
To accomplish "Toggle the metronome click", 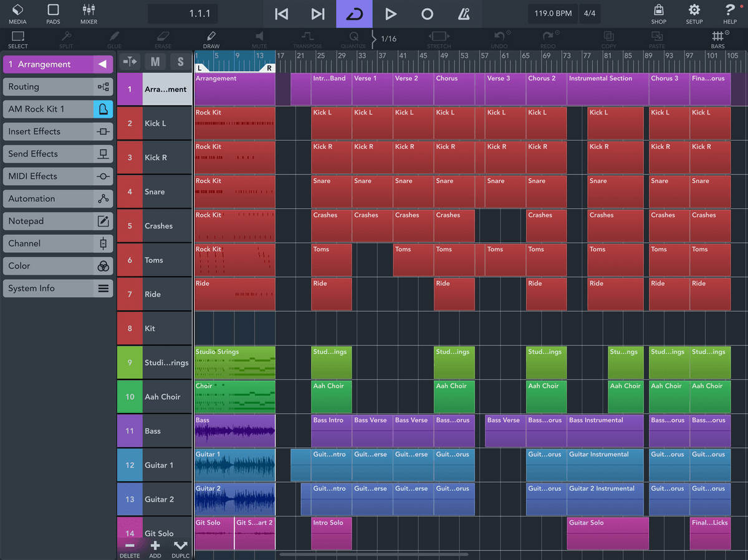I will point(464,14).
